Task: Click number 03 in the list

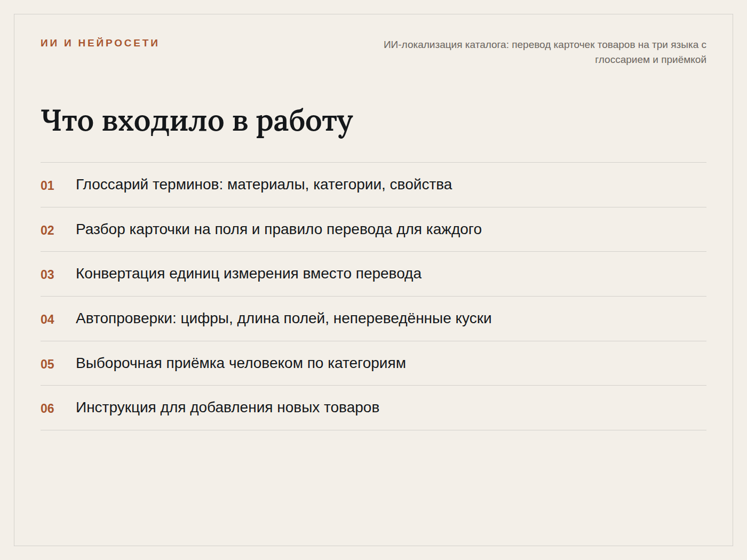Action: (x=47, y=275)
